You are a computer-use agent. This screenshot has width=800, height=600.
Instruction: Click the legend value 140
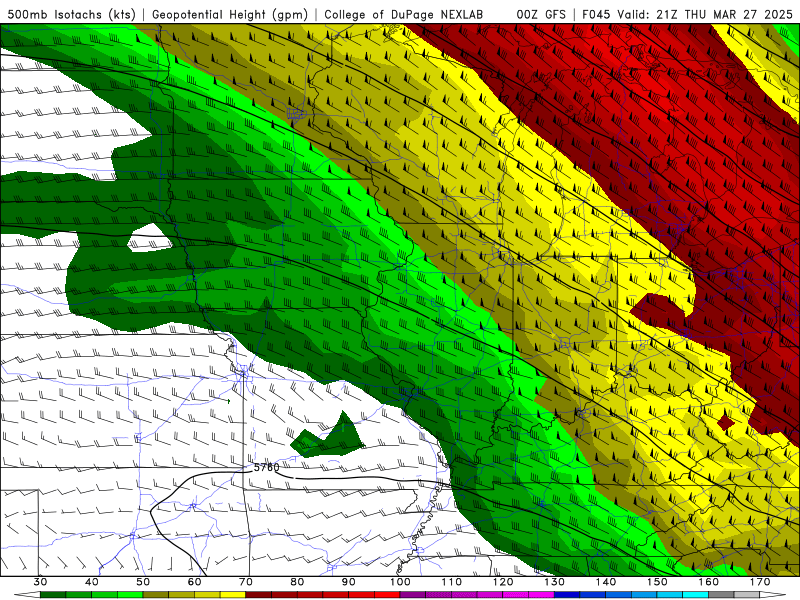(606, 582)
